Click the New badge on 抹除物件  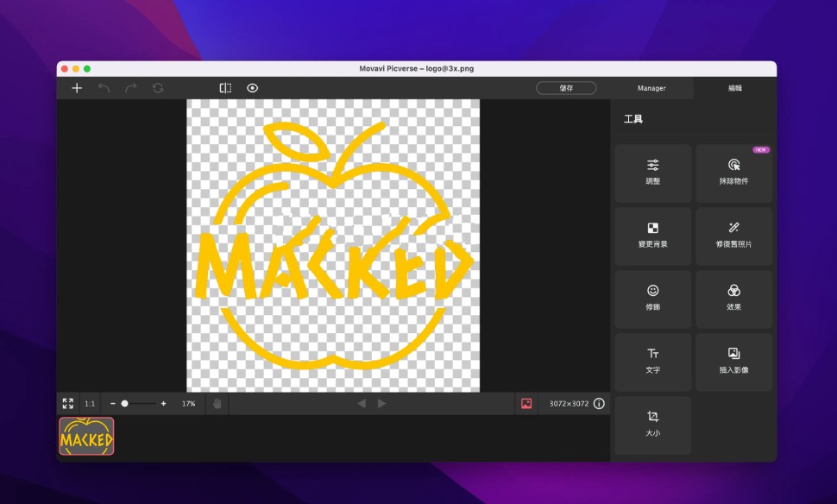point(761,150)
